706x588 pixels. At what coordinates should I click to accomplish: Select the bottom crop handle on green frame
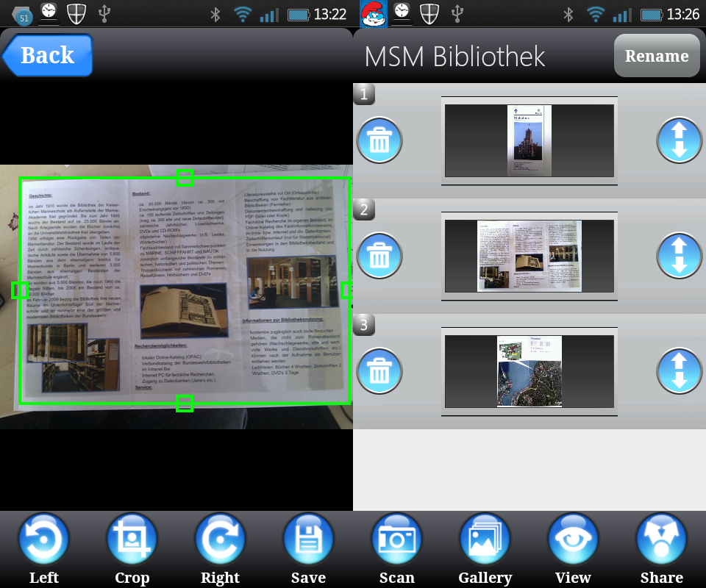pos(185,403)
